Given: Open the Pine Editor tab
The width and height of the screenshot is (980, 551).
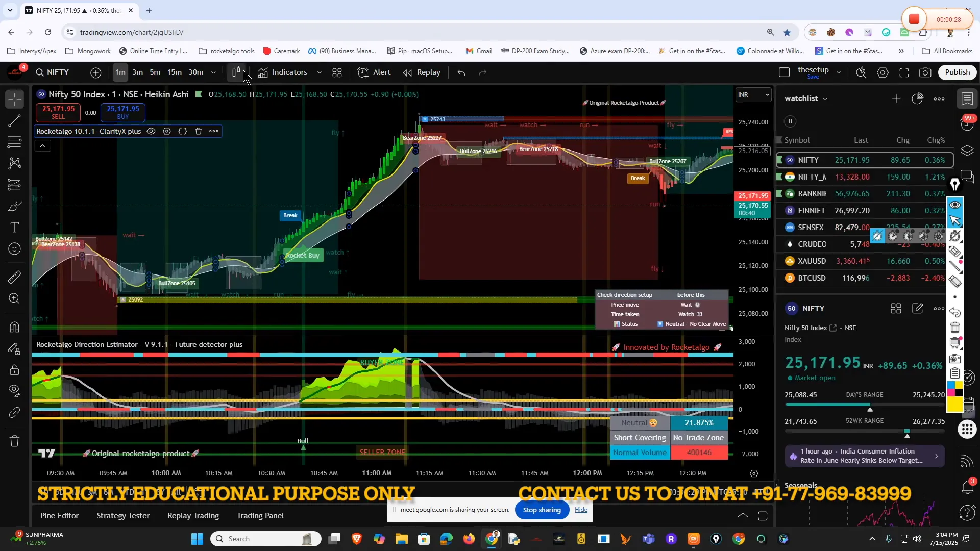Looking at the screenshot, I should tap(59, 516).
